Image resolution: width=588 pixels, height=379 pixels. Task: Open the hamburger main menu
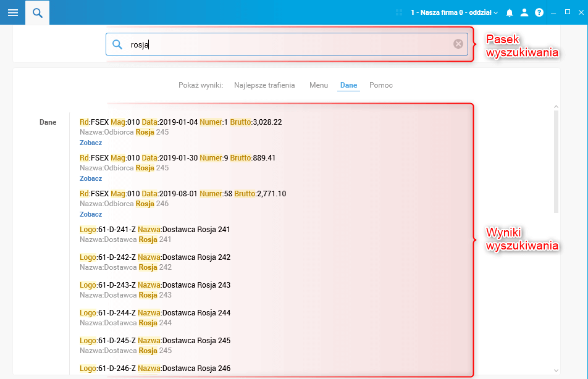(13, 13)
